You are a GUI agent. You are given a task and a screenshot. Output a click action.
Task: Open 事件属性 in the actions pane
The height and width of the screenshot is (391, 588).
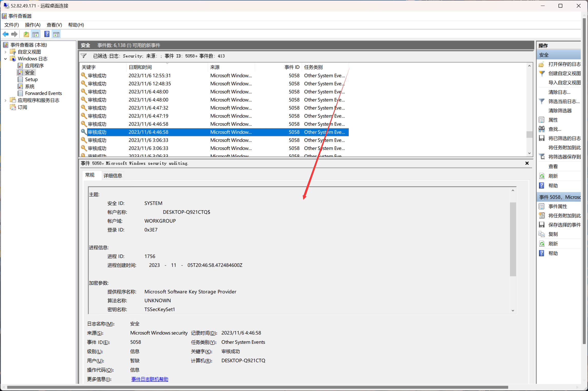557,206
